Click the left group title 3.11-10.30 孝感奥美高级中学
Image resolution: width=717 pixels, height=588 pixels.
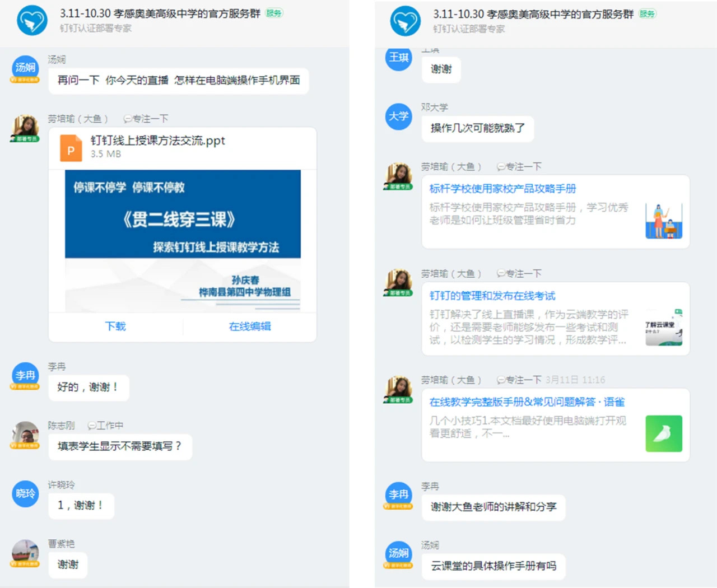pyautogui.click(x=160, y=13)
